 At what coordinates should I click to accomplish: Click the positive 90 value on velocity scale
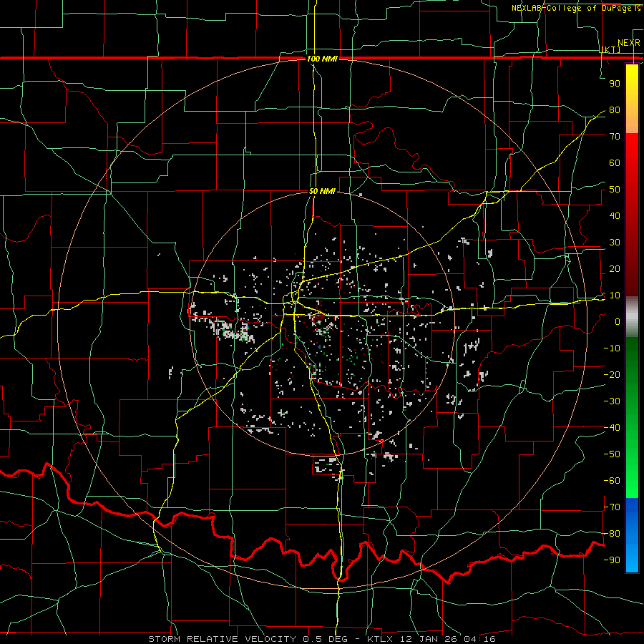[615, 84]
